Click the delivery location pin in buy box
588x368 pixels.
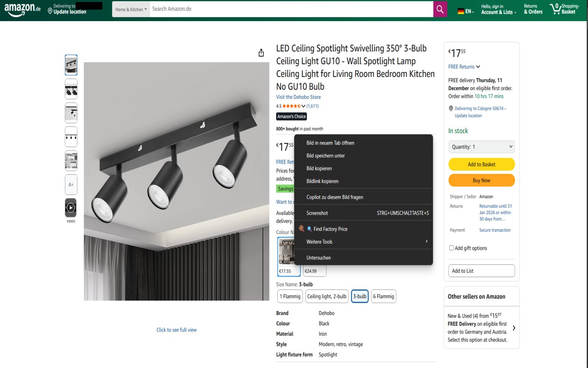(x=451, y=109)
